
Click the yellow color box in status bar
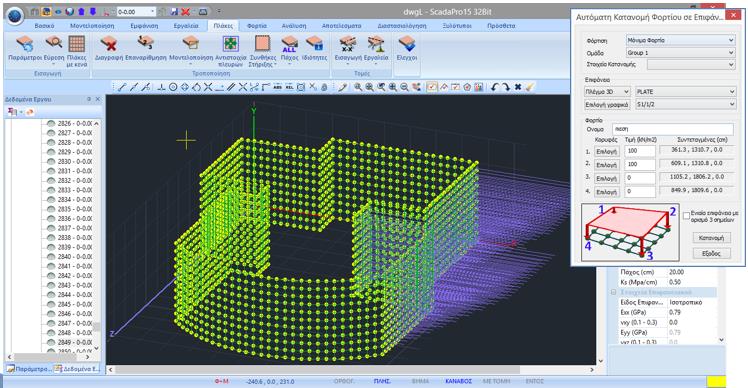pos(716,382)
